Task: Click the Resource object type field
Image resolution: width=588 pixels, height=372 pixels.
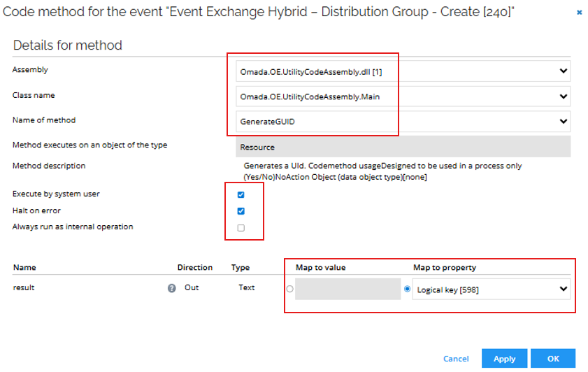Action: [x=403, y=147]
